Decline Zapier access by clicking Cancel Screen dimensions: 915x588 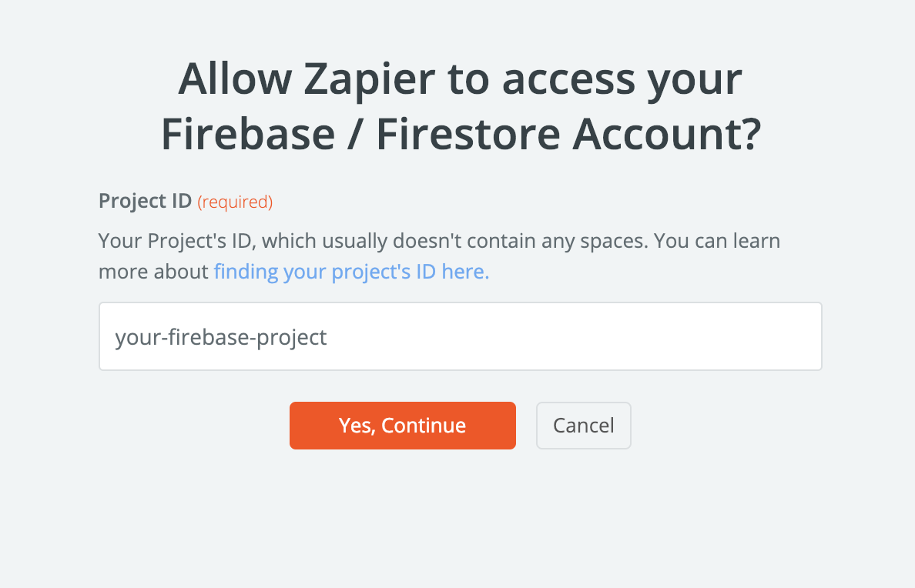(x=583, y=426)
